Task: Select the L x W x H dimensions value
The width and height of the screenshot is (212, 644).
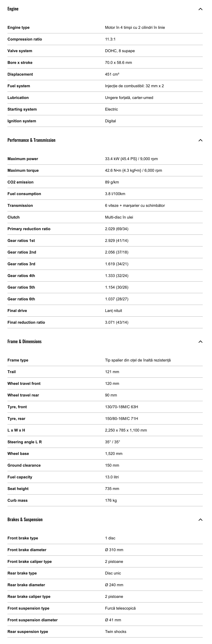Action: (126, 430)
